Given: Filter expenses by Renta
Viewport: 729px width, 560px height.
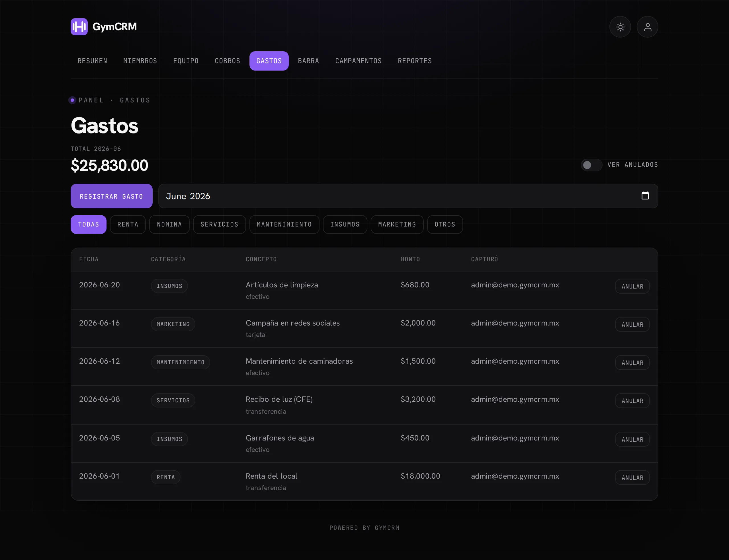Looking at the screenshot, I should click(x=128, y=224).
